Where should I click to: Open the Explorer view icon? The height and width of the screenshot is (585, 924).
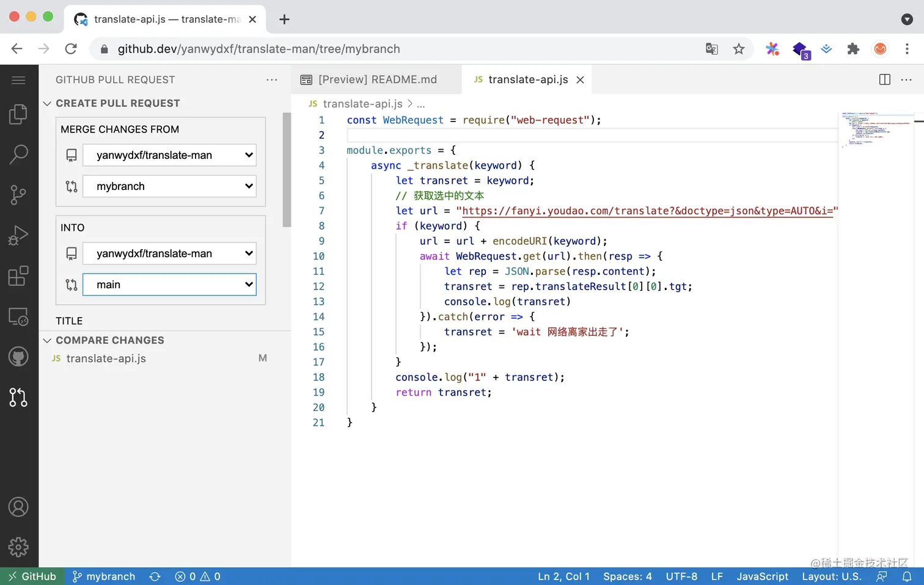point(18,114)
